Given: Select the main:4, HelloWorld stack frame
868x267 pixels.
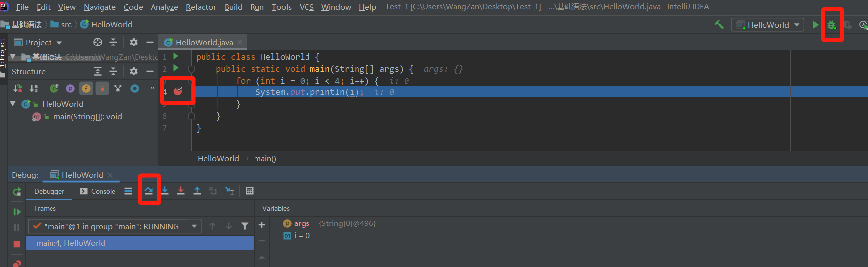Looking at the screenshot, I should click(71, 243).
